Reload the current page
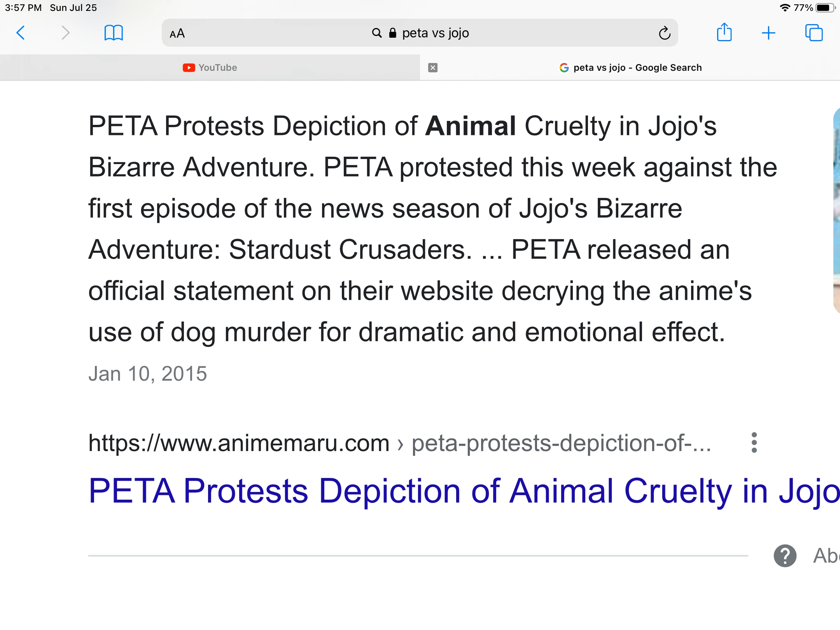Viewport: 840px width, 630px height. [665, 33]
